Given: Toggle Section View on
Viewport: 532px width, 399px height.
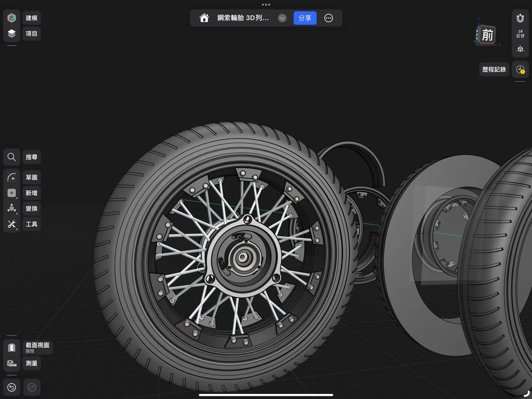Looking at the screenshot, I should coord(12,348).
